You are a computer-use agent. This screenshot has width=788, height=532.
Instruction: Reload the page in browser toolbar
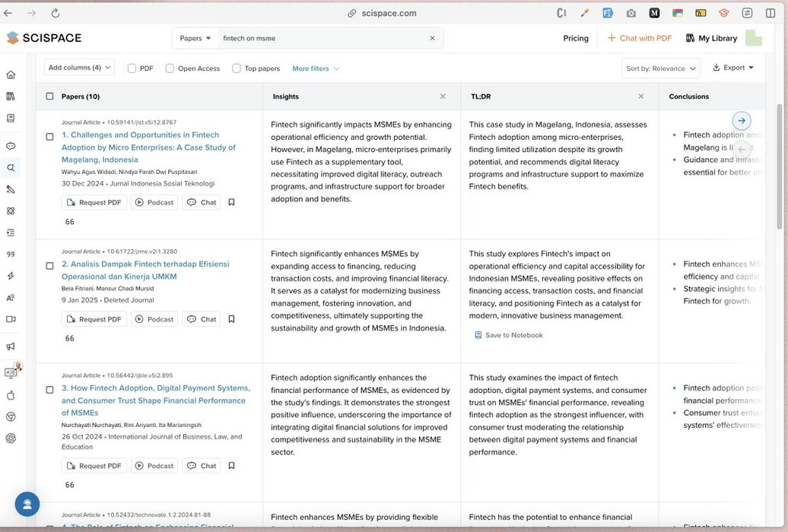click(55, 13)
